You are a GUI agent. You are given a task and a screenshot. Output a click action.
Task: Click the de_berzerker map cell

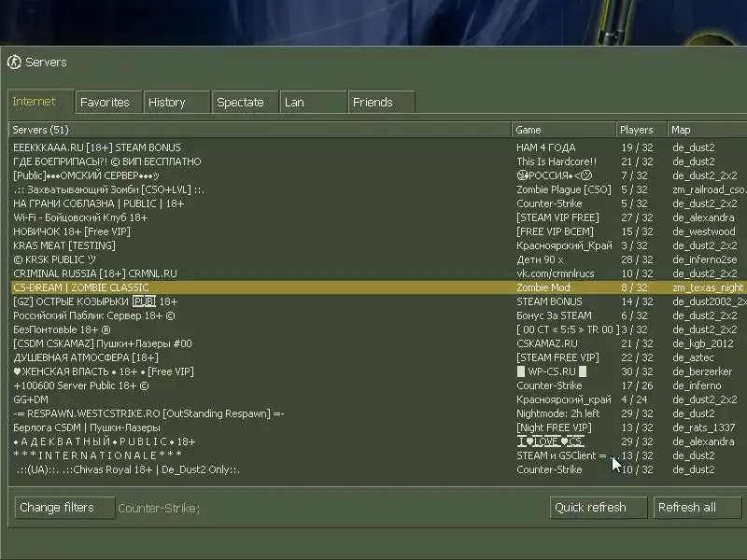pos(702,371)
